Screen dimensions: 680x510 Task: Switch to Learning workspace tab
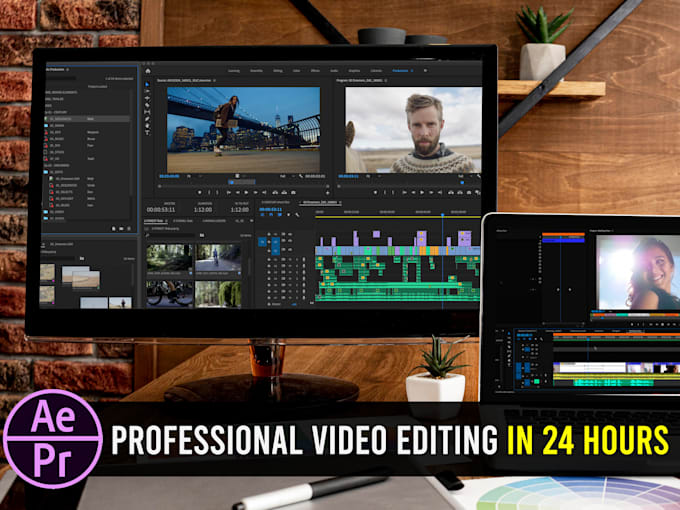pos(234,70)
